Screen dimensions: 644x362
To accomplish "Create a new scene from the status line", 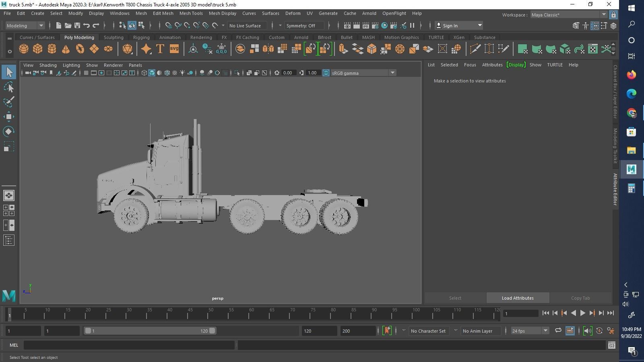I will pos(58,25).
